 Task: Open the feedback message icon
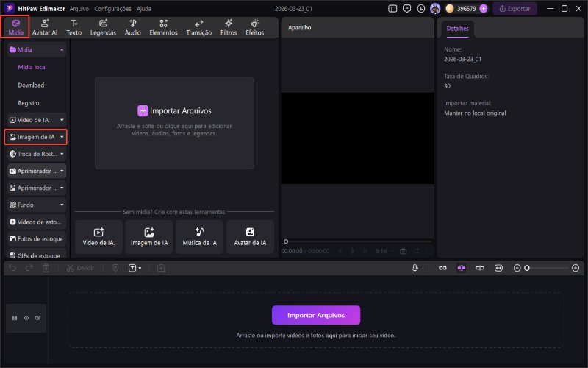point(406,9)
